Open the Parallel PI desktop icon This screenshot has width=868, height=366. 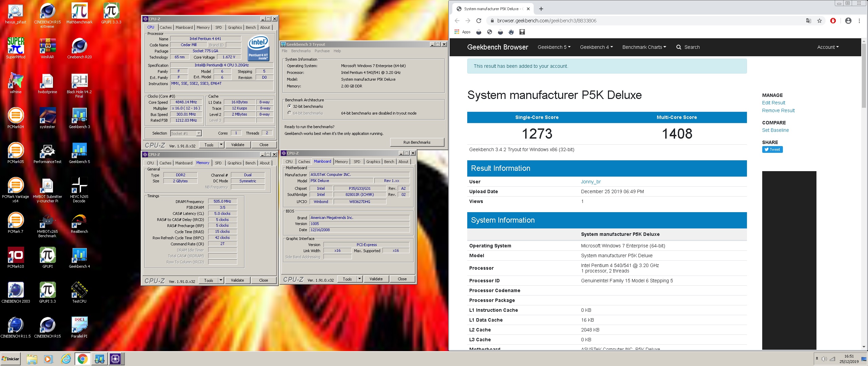pyautogui.click(x=79, y=327)
